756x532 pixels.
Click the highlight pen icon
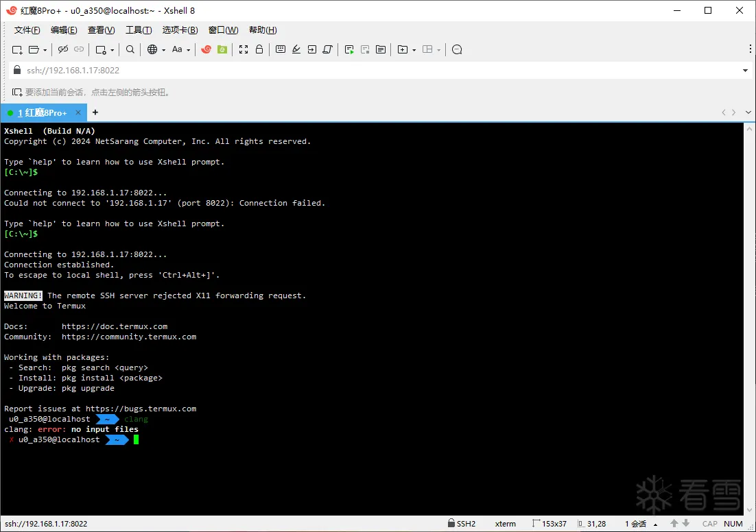click(x=296, y=49)
